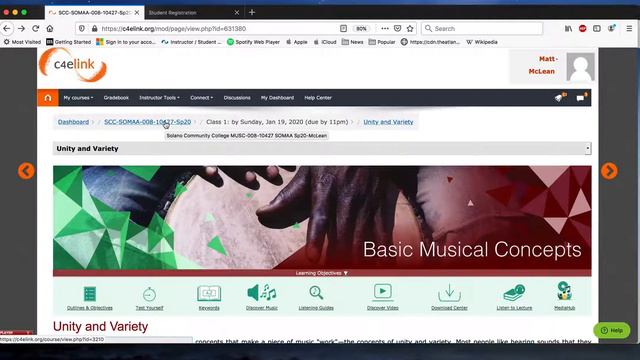This screenshot has width=640, height=360.
Task: Save page to Pocket
Action: click(397, 29)
